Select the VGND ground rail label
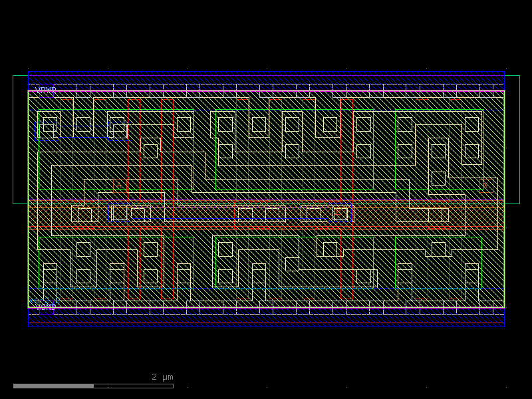 click(x=47, y=307)
